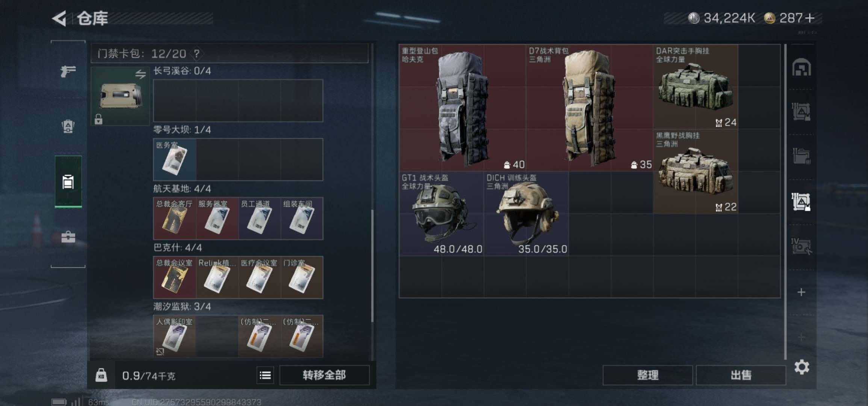
Task: Click the 整理 sort button
Action: (x=647, y=375)
